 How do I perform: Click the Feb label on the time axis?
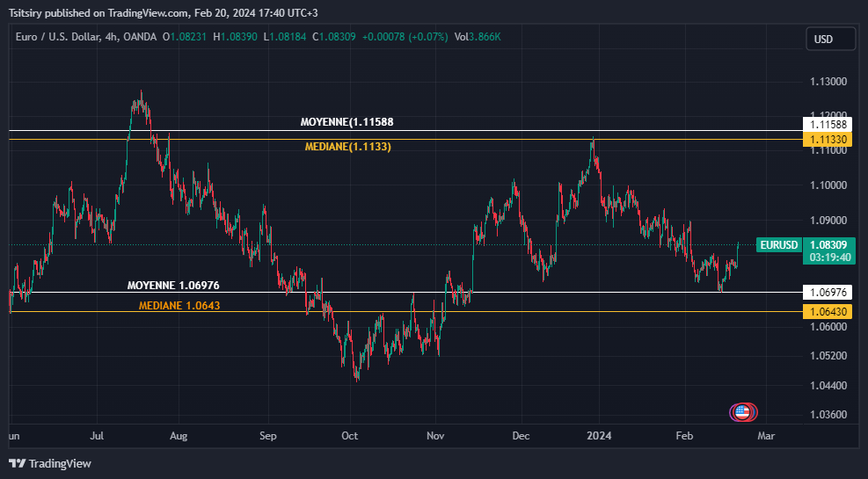[x=684, y=436]
